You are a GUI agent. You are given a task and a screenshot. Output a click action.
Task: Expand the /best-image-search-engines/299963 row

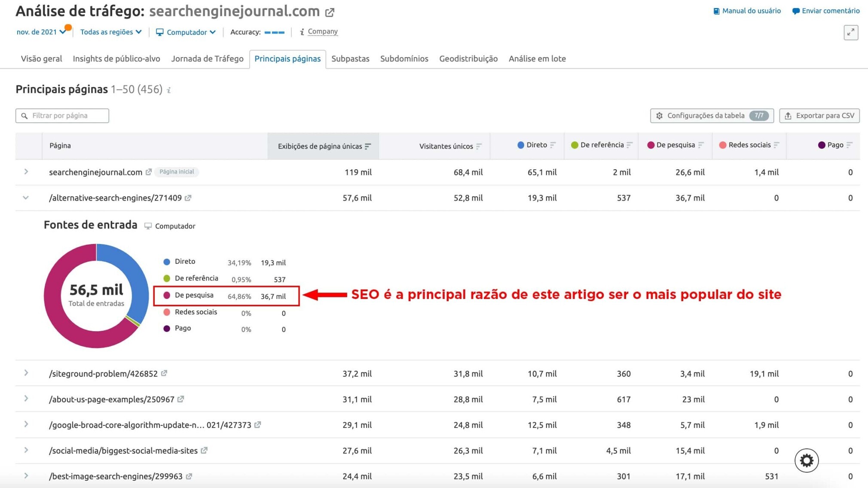coord(26,476)
